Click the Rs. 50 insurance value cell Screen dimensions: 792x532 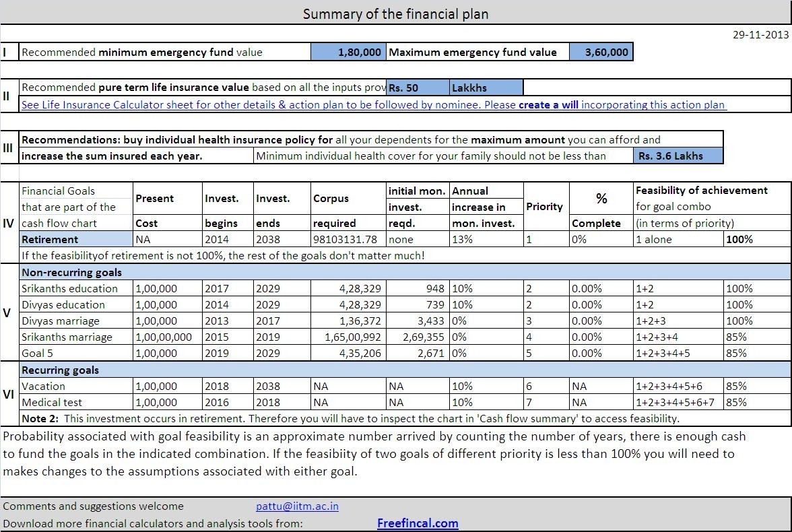click(416, 87)
